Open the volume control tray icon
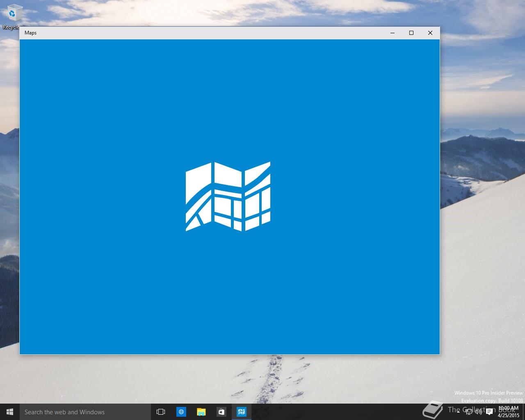This screenshot has width=525, height=420. tap(479, 412)
